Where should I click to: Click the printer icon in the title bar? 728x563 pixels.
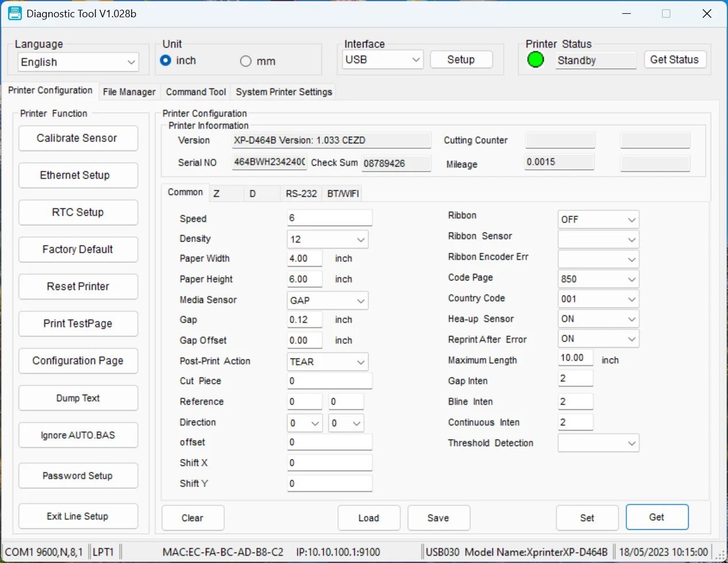(x=14, y=13)
